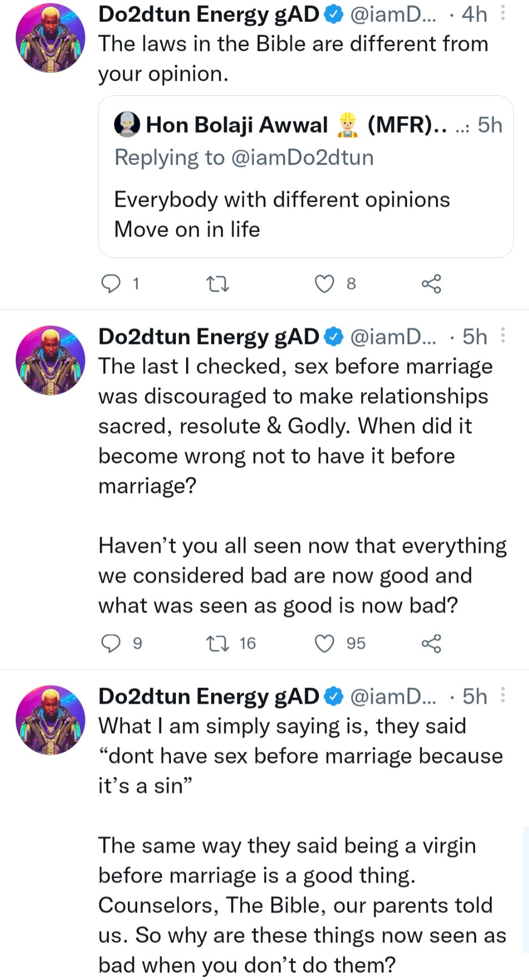Open more options on third tweet

coord(503,696)
